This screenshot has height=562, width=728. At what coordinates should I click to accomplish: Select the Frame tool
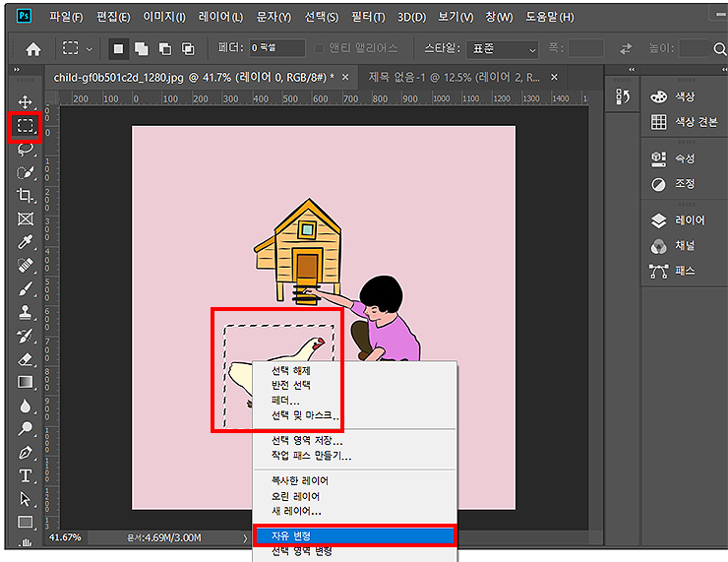click(x=25, y=219)
